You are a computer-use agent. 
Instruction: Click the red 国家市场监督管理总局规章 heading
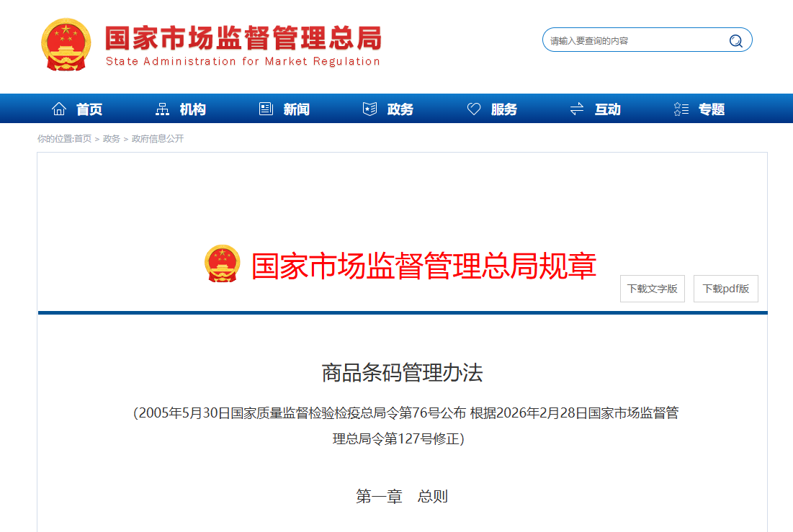click(424, 266)
